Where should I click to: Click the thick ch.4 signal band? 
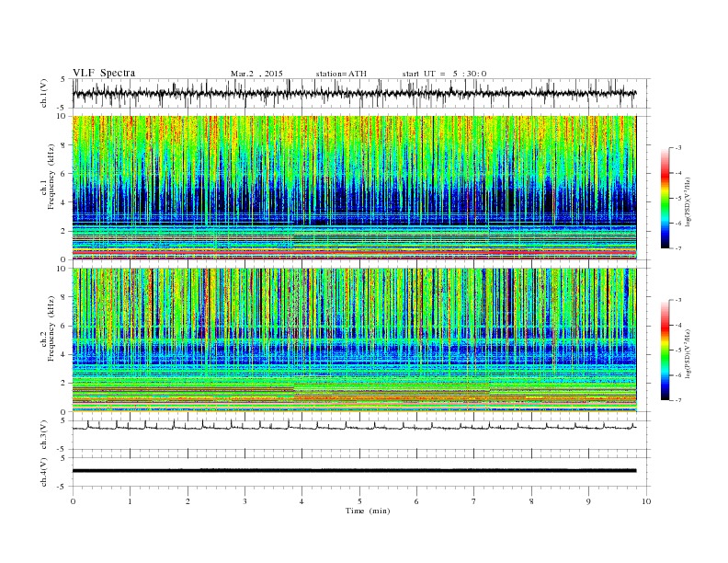point(354,471)
